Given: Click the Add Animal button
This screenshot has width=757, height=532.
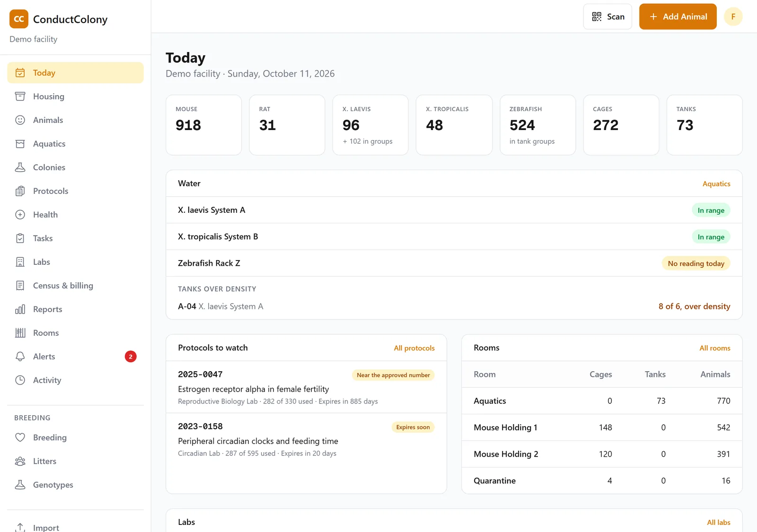Looking at the screenshot, I should pos(678,17).
